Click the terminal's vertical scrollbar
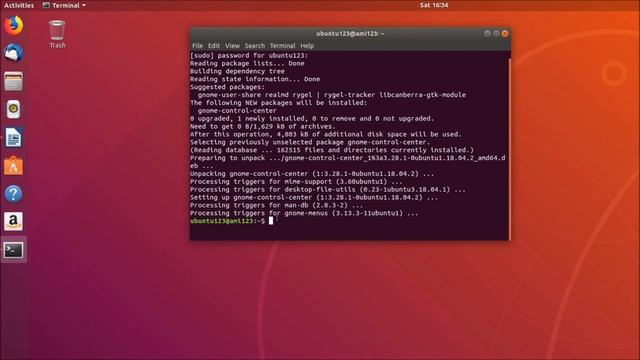The height and width of the screenshot is (360, 640). tap(509, 149)
